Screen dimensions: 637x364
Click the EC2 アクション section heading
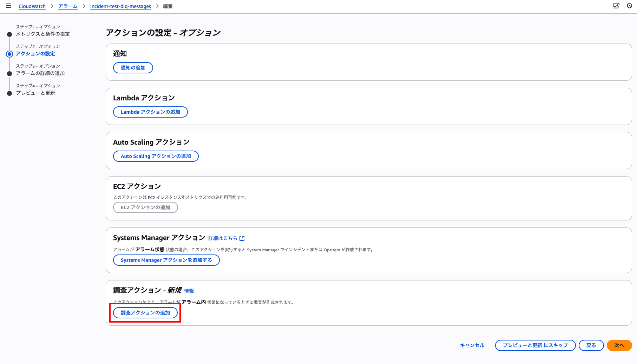click(x=137, y=186)
